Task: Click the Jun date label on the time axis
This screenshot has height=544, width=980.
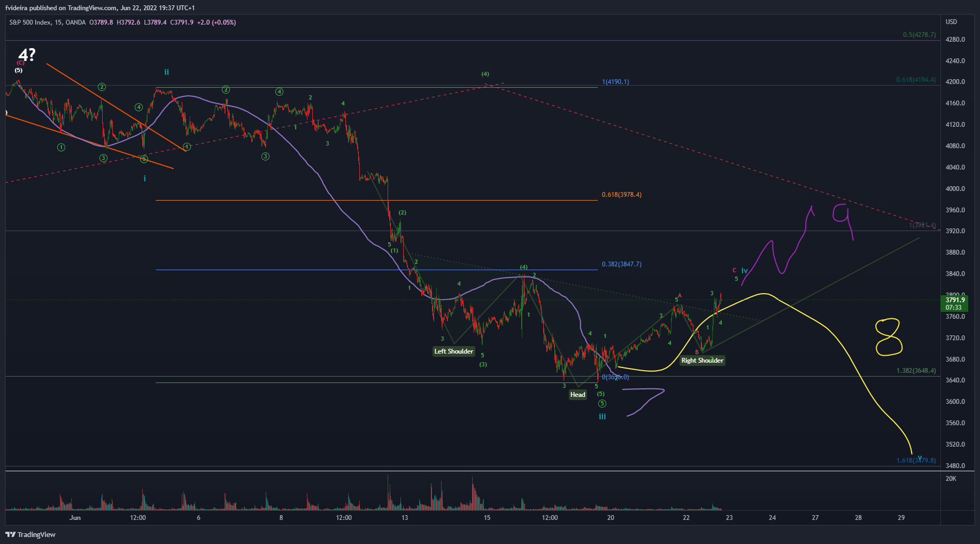Action: click(75, 518)
